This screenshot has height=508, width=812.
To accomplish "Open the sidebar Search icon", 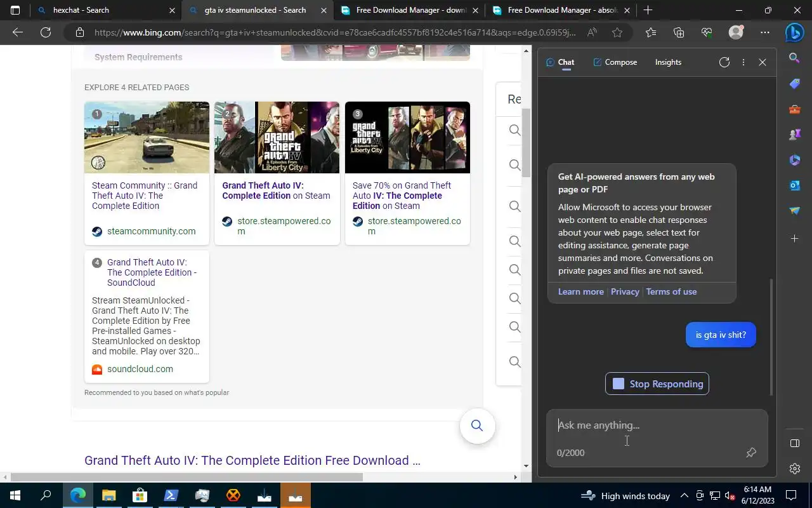I will tap(794, 58).
